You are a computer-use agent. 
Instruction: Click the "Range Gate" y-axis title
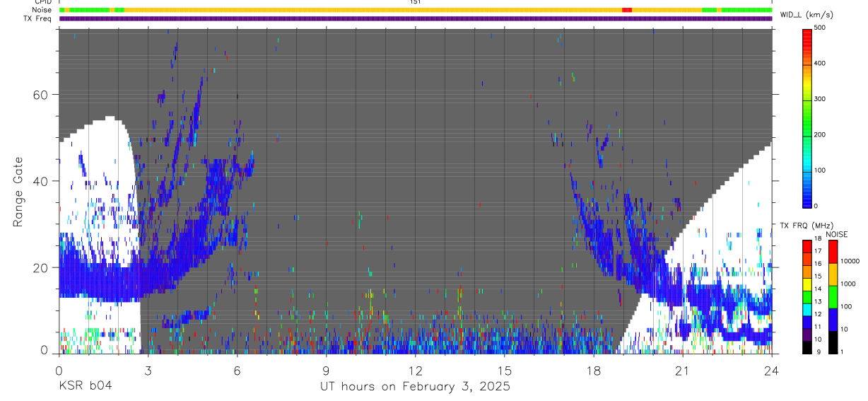tap(18, 192)
